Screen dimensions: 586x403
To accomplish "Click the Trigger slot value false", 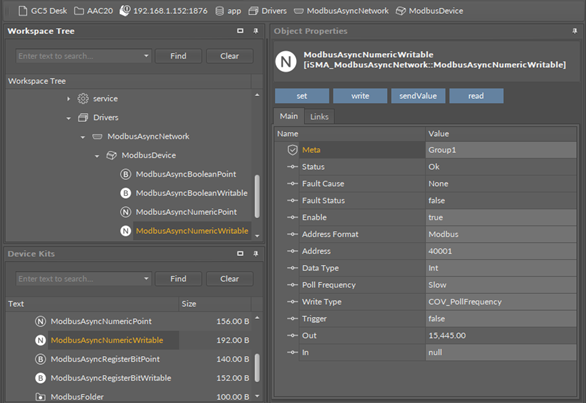I will click(x=501, y=319).
